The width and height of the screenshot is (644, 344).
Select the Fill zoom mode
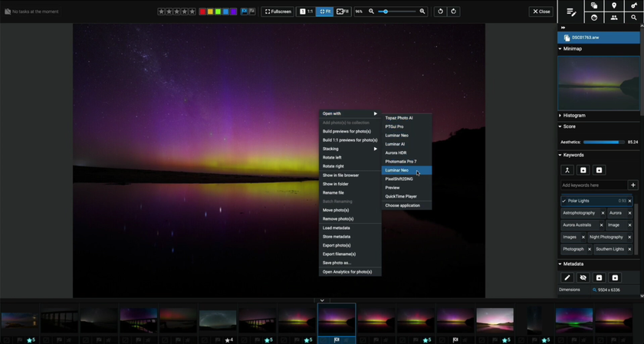pyautogui.click(x=343, y=11)
